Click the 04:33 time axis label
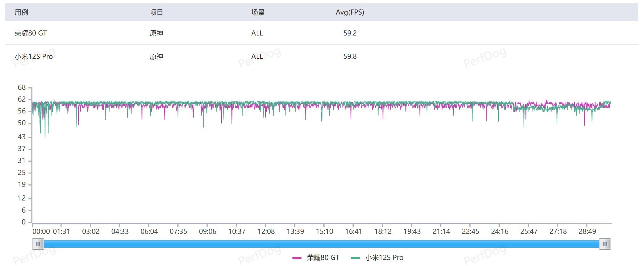Screen dimensions: 644x266 [120, 232]
